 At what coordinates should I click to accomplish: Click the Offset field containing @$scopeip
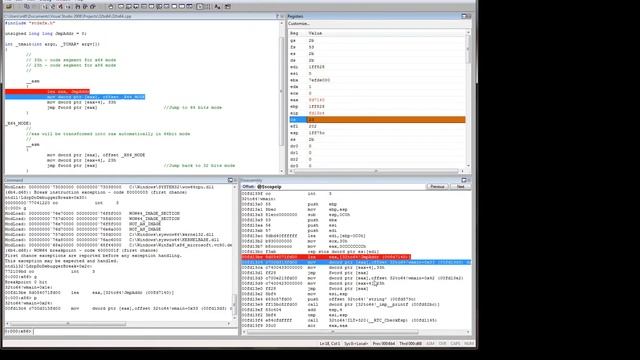tap(340, 187)
